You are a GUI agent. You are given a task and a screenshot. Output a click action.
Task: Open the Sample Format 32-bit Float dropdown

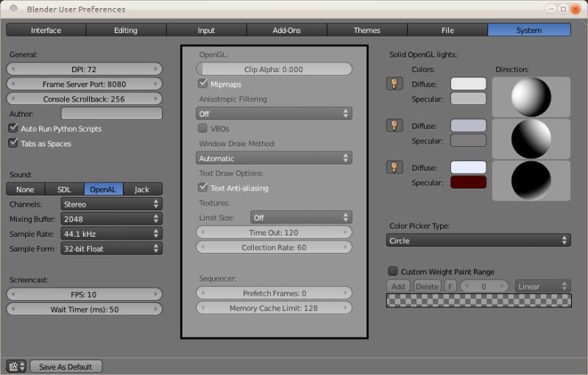(111, 249)
